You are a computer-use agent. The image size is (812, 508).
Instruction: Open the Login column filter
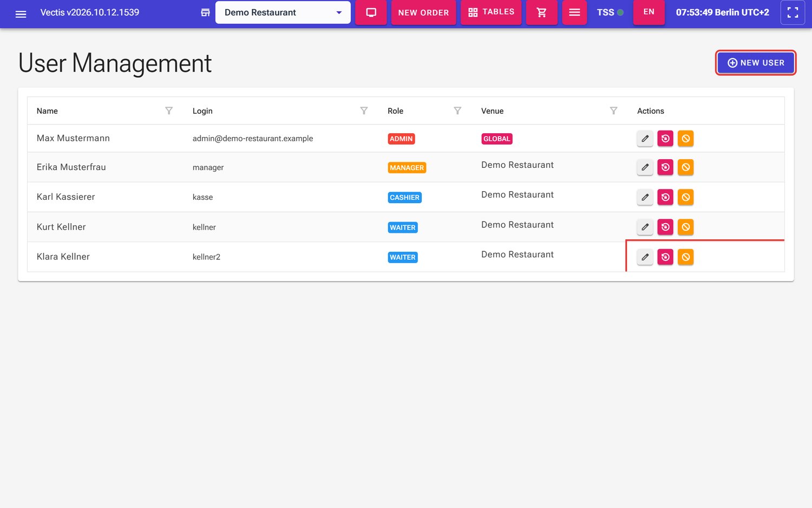(x=364, y=110)
